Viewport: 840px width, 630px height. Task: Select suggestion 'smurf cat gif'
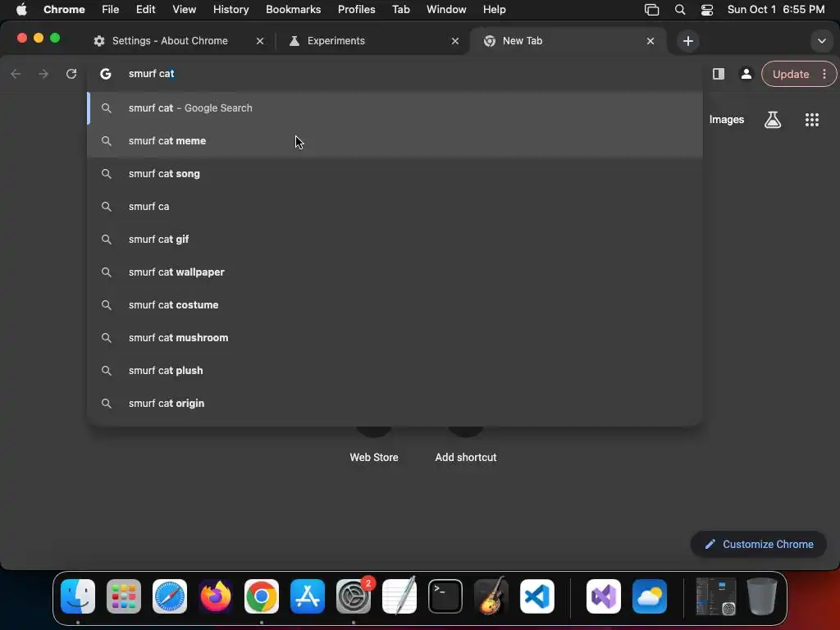(395, 240)
